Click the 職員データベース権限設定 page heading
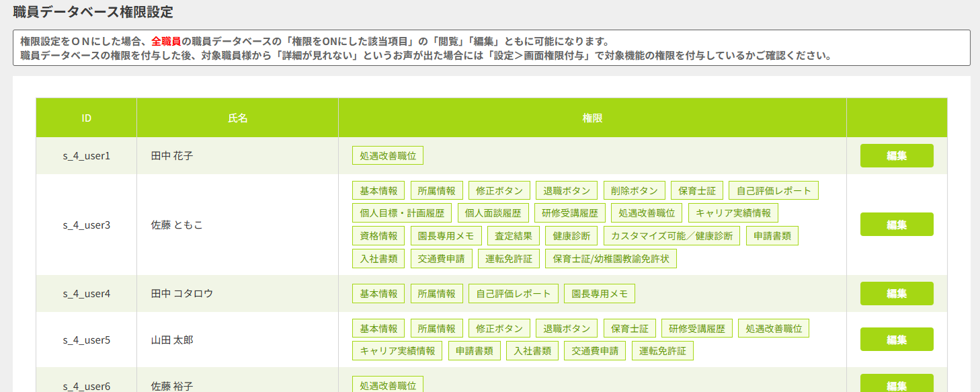 [93, 11]
